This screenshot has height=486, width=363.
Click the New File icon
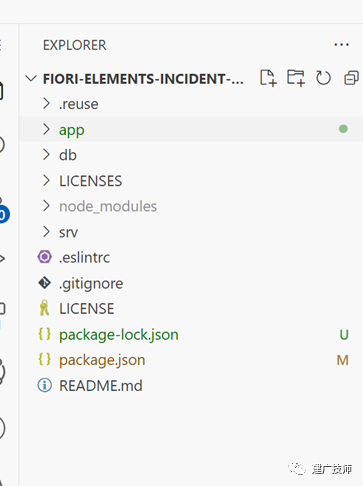pyautogui.click(x=268, y=78)
